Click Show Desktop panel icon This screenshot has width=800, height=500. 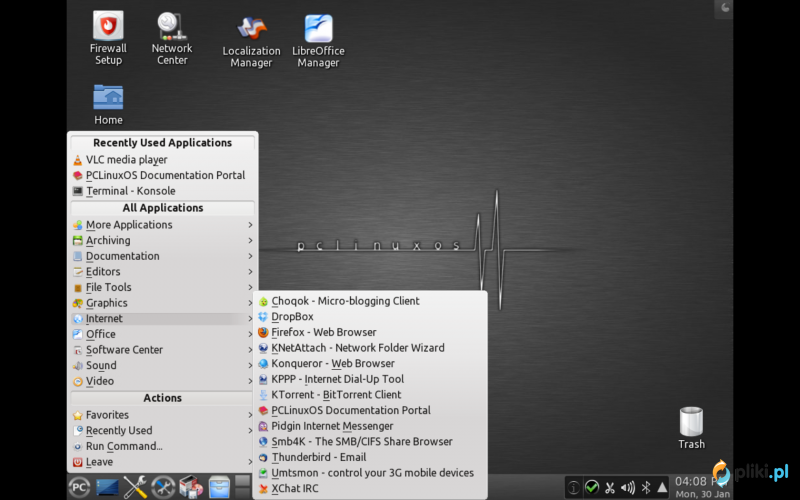[107, 487]
